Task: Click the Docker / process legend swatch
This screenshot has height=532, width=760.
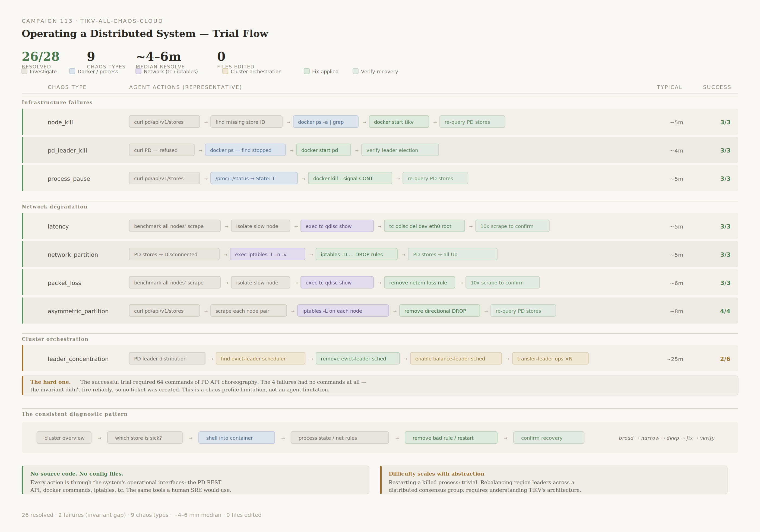Action: tap(72, 71)
